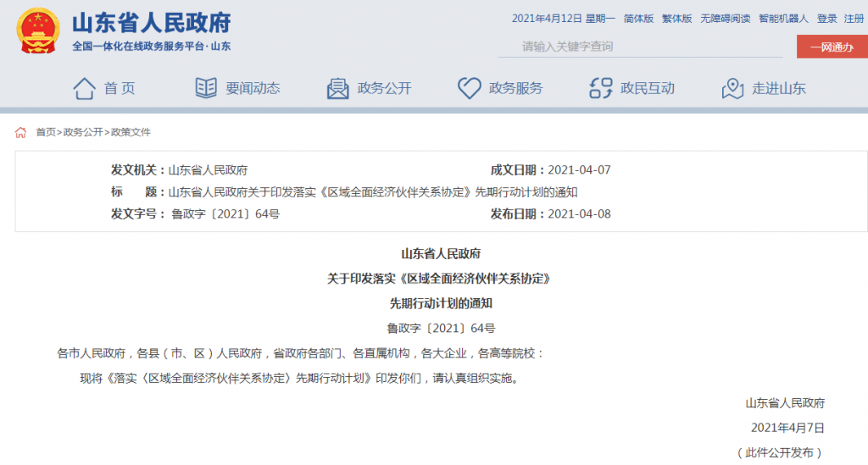The image size is (868, 465).
Task: Click the heart icon beside 政务服务
Action: (x=470, y=88)
